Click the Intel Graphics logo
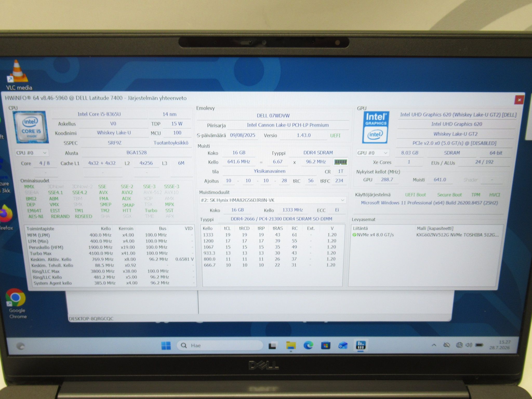 point(375,128)
